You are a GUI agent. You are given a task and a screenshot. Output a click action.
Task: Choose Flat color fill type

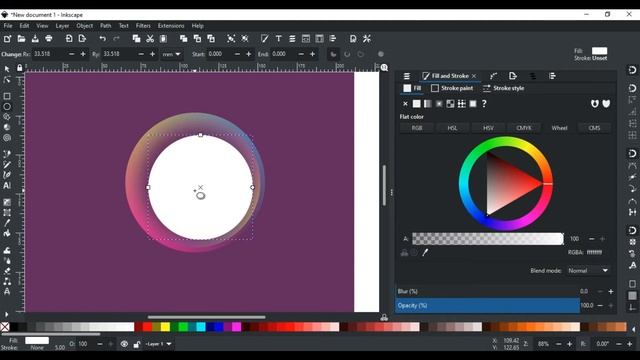pos(416,104)
